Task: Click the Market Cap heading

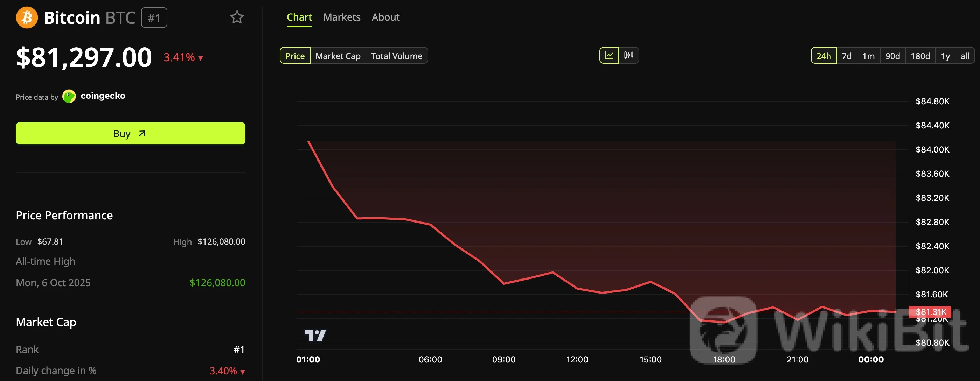Action: [x=46, y=322]
